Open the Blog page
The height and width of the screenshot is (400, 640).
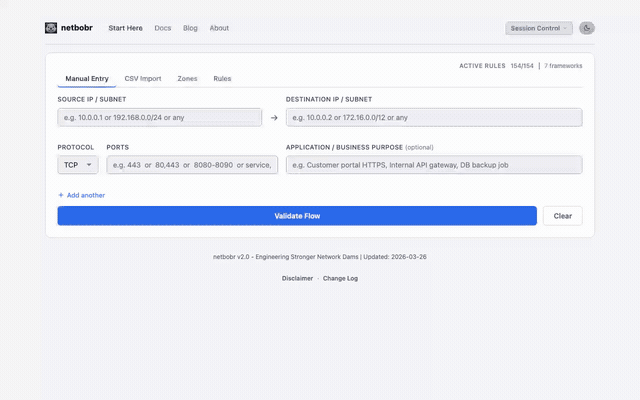(190, 28)
